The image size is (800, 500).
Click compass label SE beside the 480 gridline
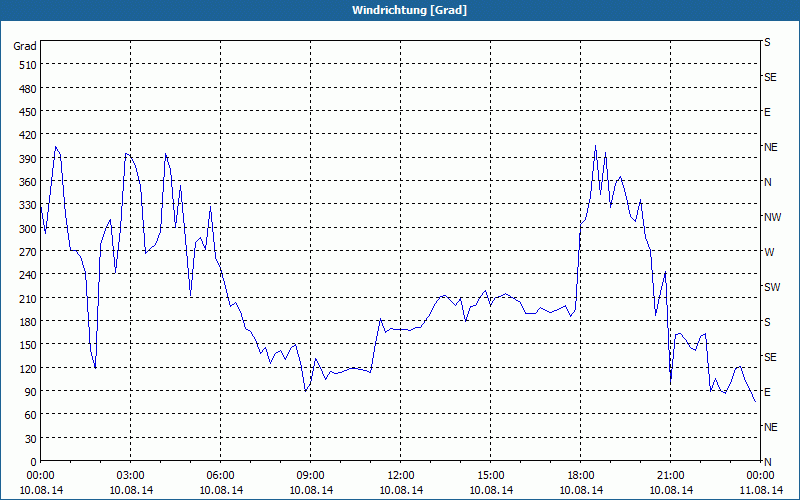click(x=770, y=78)
